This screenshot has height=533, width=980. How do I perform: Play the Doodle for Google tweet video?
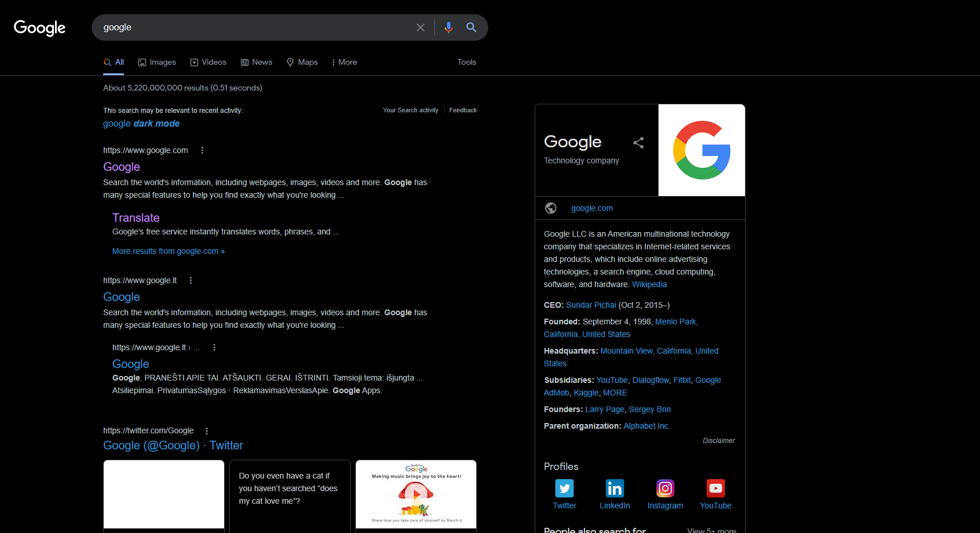[416, 493]
